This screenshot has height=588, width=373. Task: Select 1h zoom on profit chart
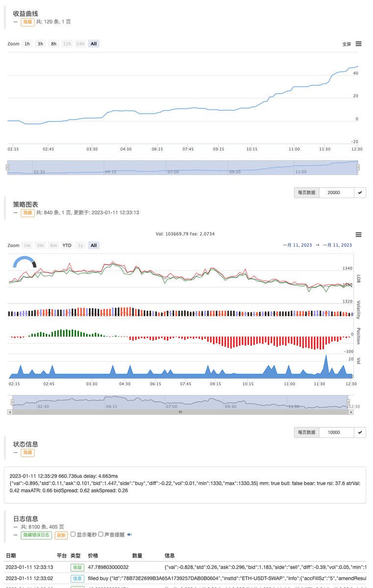point(27,44)
